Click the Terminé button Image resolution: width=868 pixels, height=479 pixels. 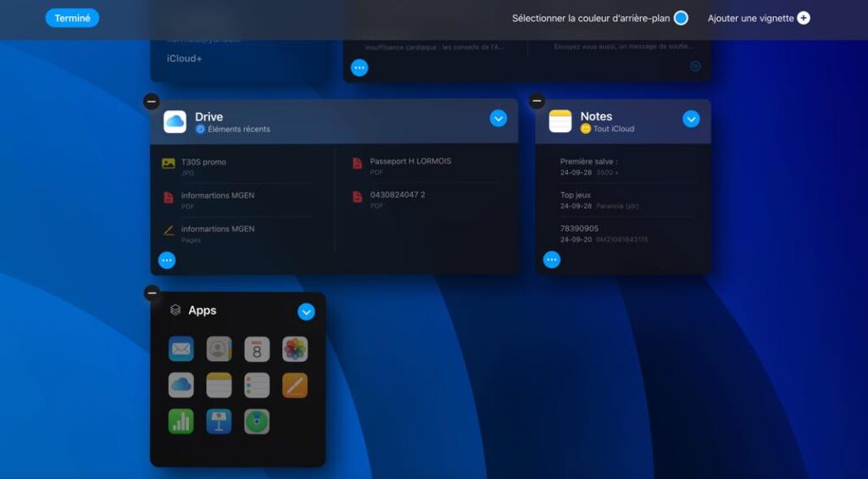pos(73,19)
